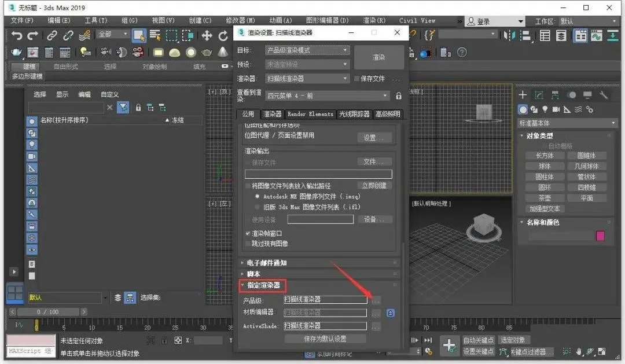This screenshot has width=625, height=364.
Task: Switch to the 公用 tab
Action: (x=248, y=114)
